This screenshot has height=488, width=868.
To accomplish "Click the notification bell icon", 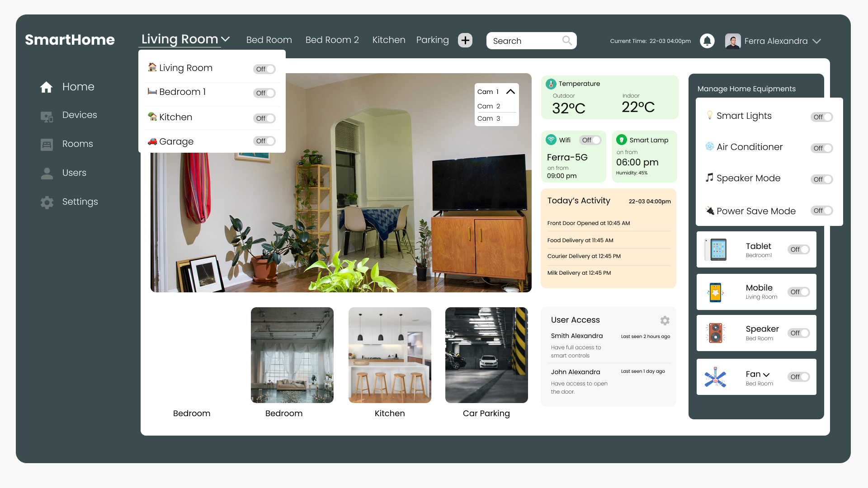I will [x=707, y=41].
